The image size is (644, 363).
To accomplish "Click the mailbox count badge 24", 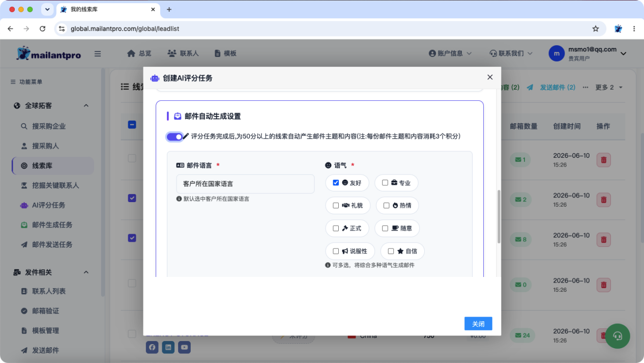I will (x=522, y=335).
